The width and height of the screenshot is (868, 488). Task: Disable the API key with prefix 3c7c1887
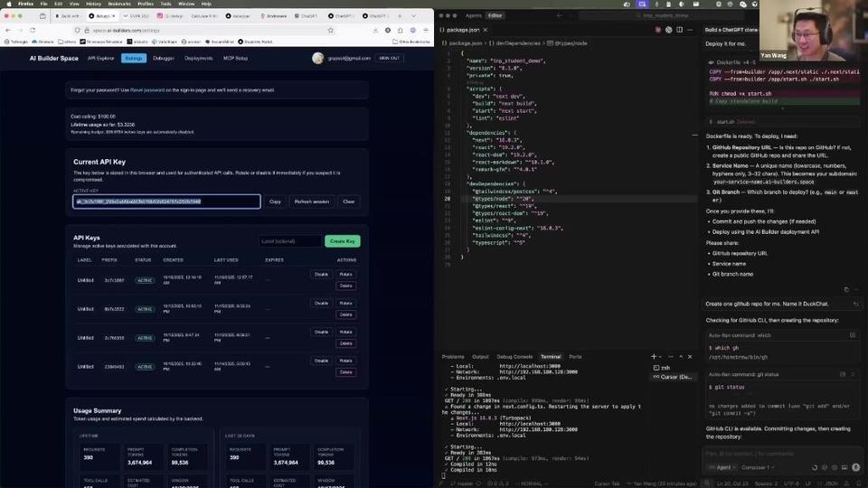pos(321,275)
